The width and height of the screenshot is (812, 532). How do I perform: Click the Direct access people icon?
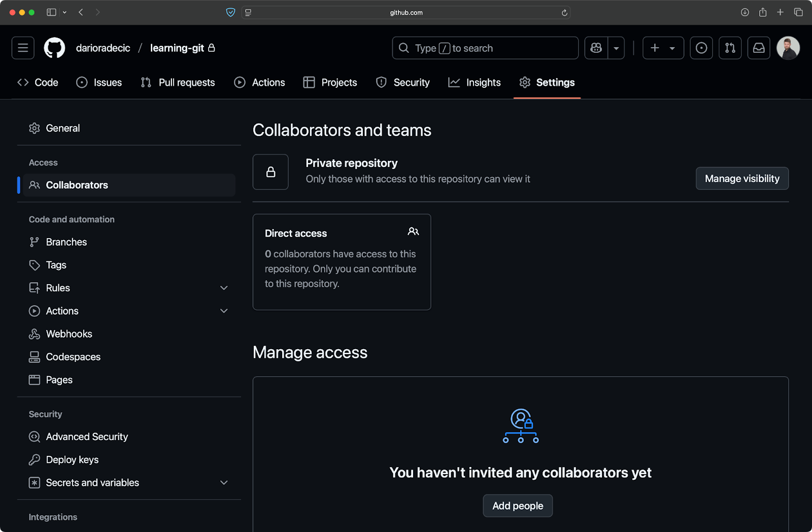(x=413, y=231)
